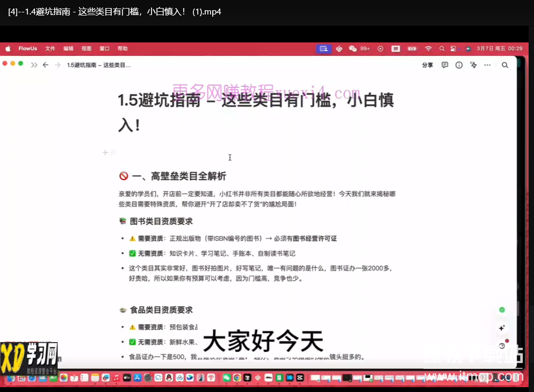Click the green status dot on the right
Screen dimensions: 534x392
coord(502,309)
